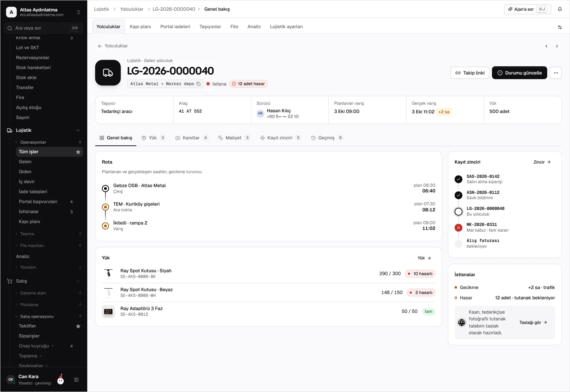
Task: Open the Kanıtlar tab
Action: click(x=192, y=138)
